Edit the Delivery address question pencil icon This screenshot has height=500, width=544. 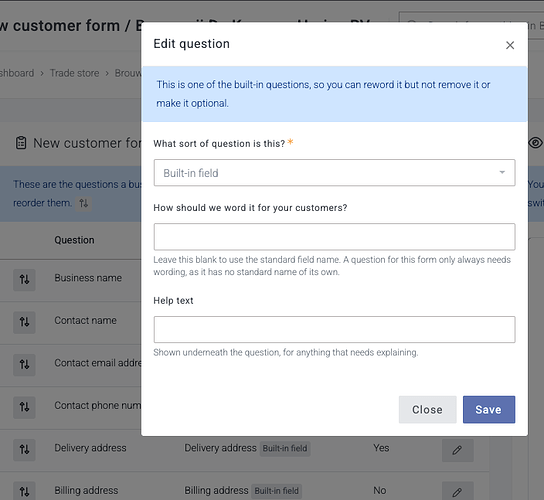point(457,450)
